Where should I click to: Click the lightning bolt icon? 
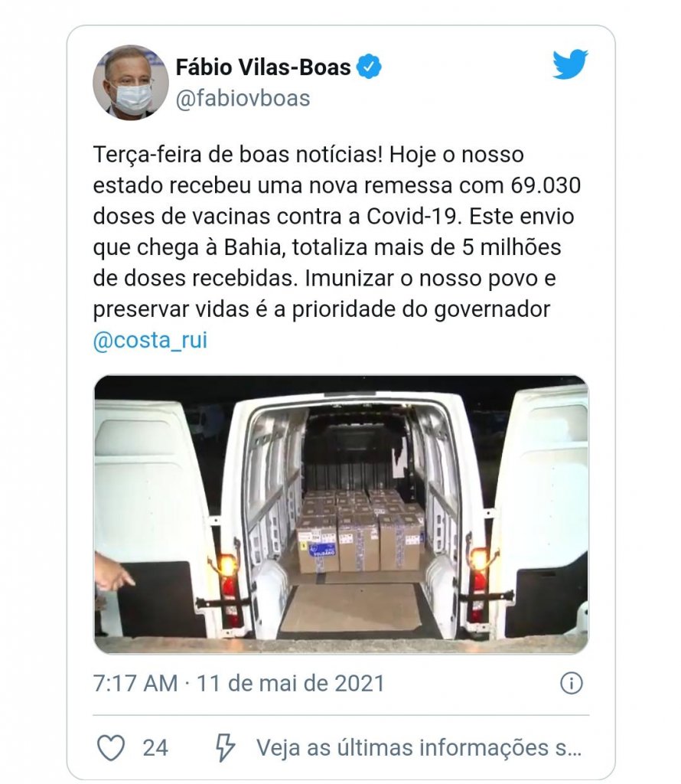(224, 748)
